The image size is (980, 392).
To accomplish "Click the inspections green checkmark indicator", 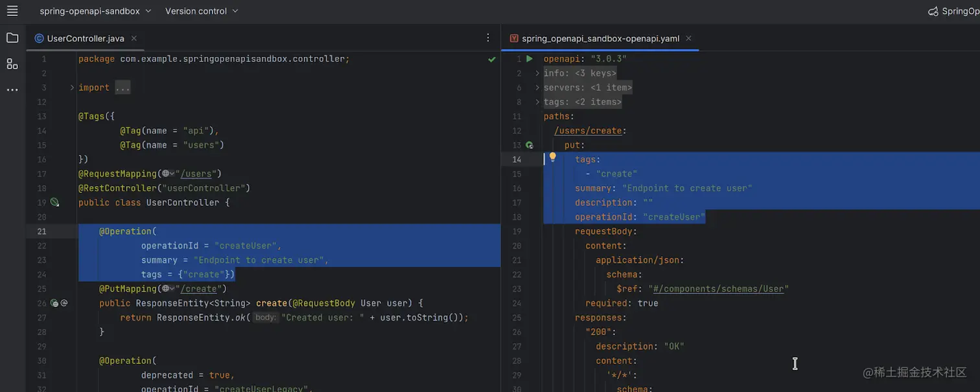I will (491, 58).
